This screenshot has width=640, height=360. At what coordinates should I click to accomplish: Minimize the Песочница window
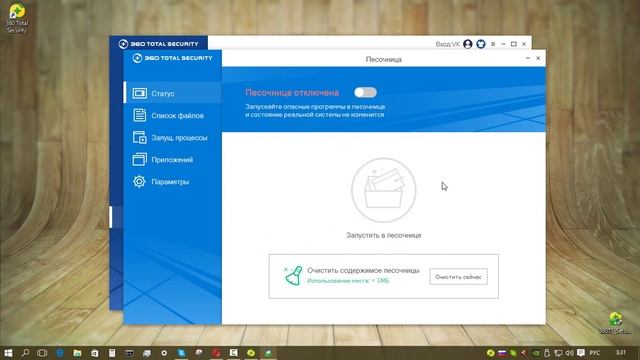527,58
